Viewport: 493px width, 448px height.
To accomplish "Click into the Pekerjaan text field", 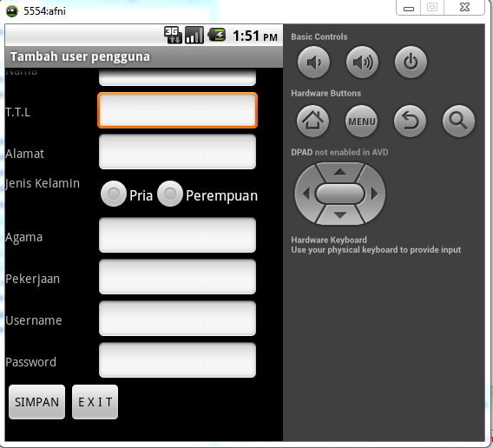I will coord(177,277).
